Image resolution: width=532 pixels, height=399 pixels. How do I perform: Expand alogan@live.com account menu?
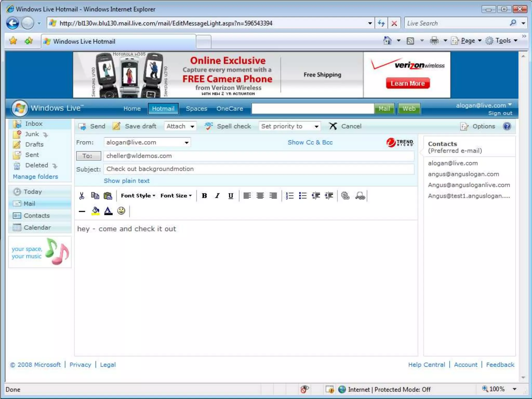coord(484,105)
